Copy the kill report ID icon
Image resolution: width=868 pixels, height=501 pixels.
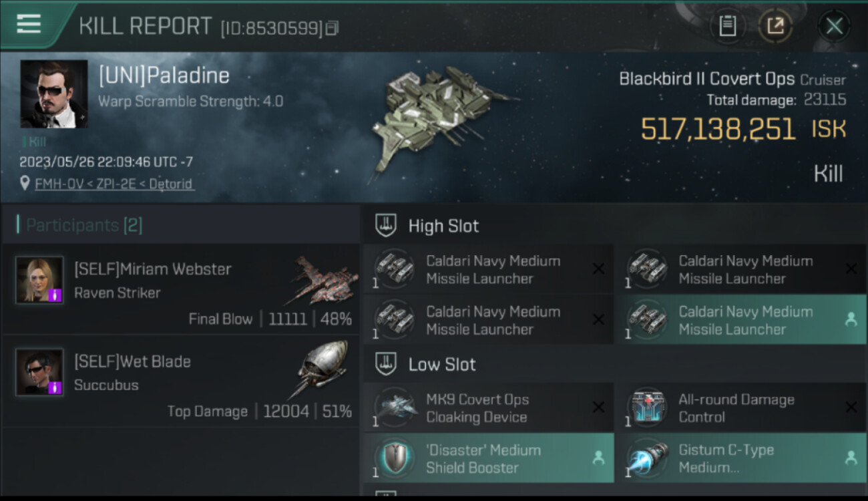(x=333, y=28)
